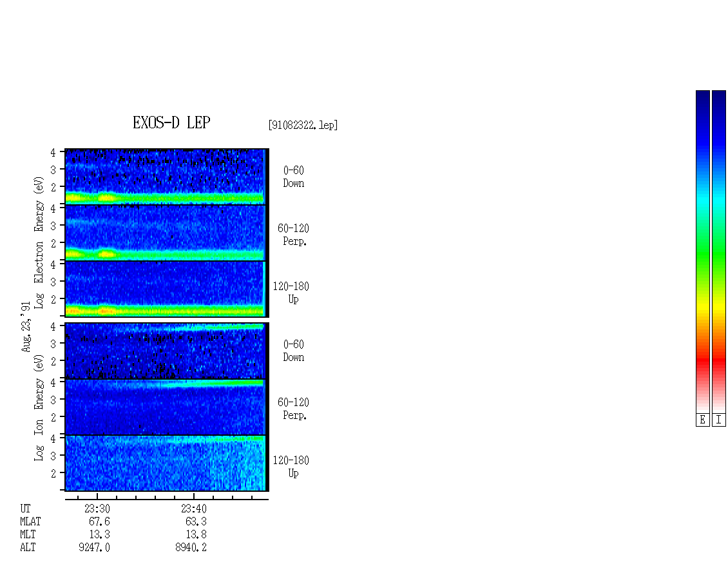Click the ALT row label
Viewport: 728px width, 564px height.
[28, 548]
